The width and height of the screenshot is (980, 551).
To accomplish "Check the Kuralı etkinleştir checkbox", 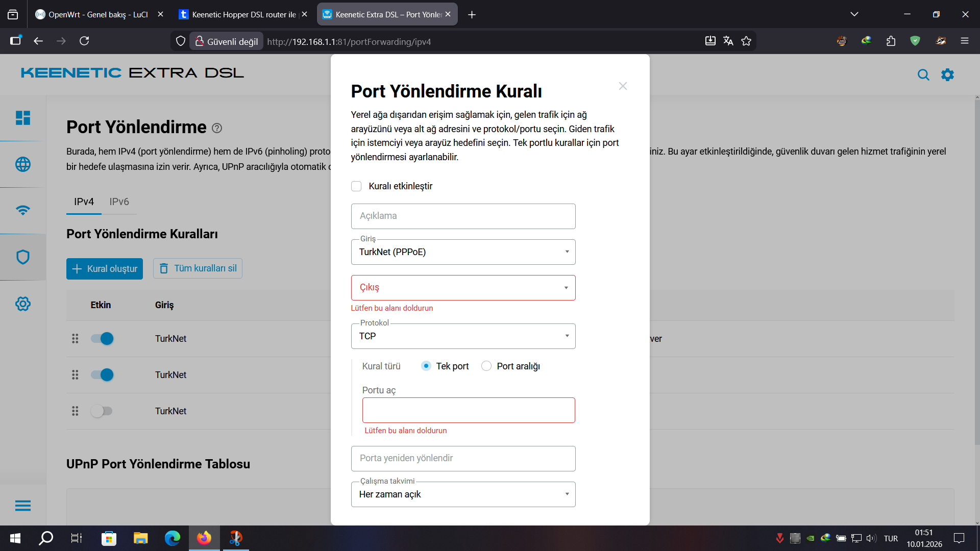I will (x=356, y=186).
